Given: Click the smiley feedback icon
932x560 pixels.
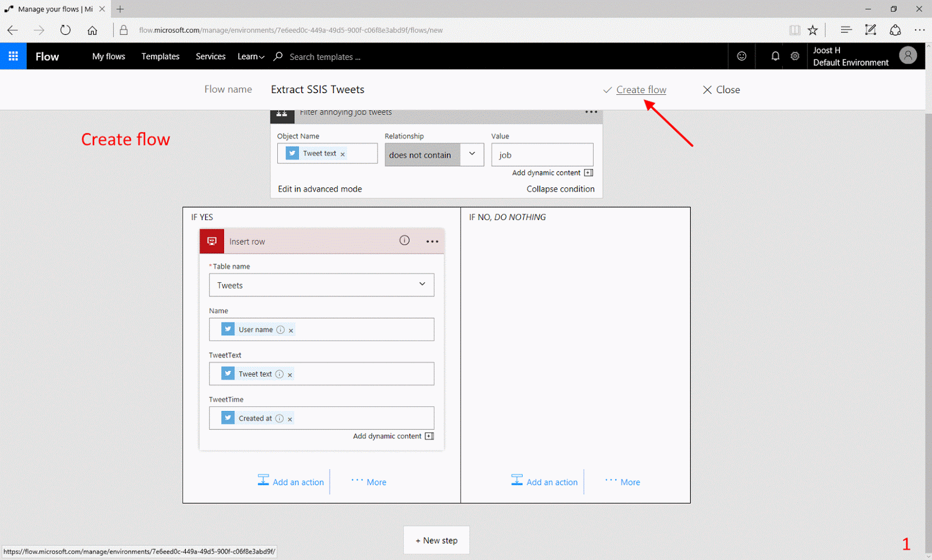Looking at the screenshot, I should tap(742, 56).
